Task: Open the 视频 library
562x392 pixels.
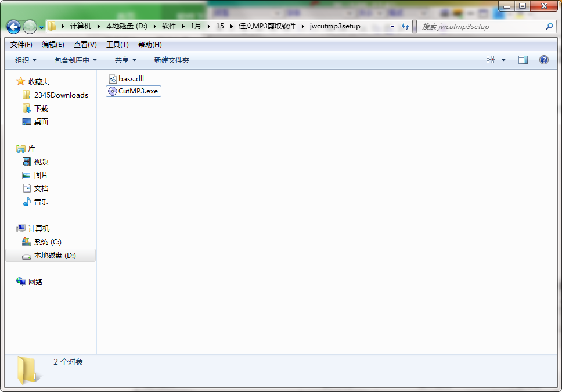Action: click(x=41, y=162)
